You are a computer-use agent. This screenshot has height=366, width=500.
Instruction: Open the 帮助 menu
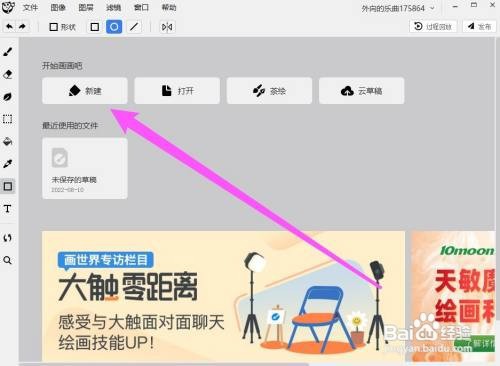(x=169, y=7)
